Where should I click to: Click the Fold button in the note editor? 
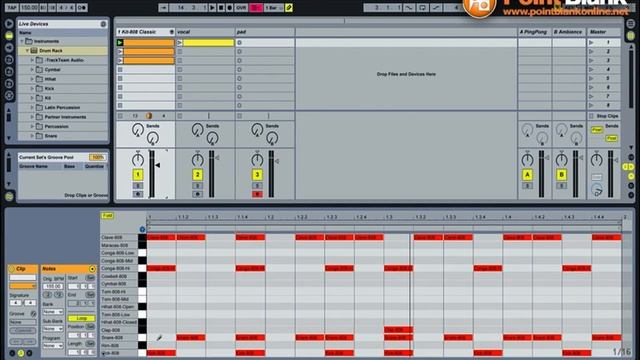107,216
